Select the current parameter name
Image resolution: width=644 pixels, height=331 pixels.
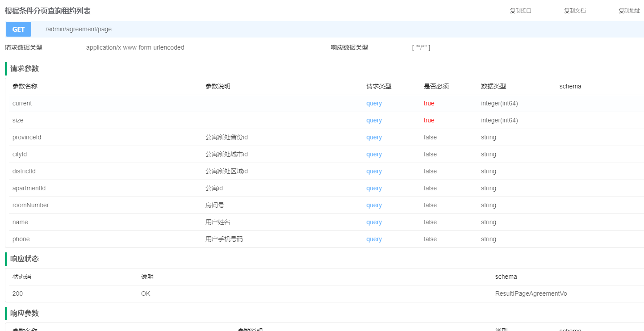[x=22, y=103]
